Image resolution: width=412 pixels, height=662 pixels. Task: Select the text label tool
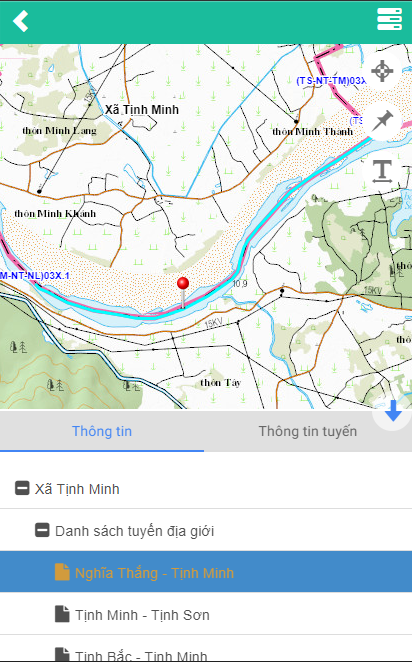(382, 171)
